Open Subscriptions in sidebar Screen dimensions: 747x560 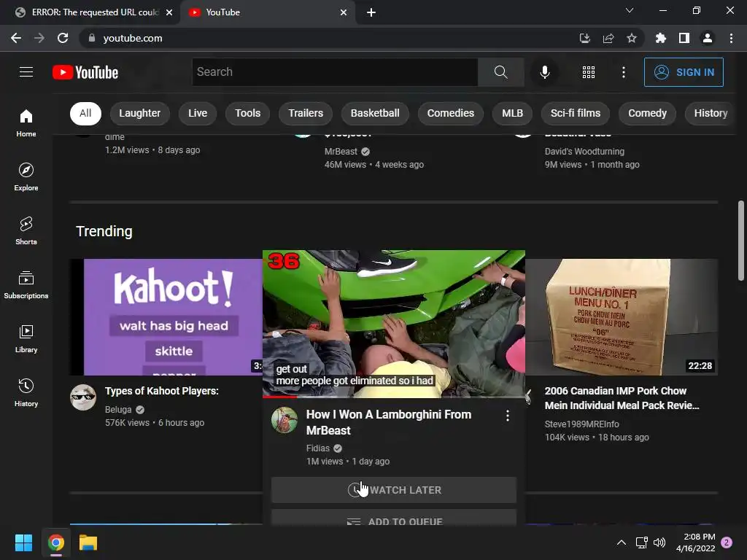pyautogui.click(x=26, y=284)
